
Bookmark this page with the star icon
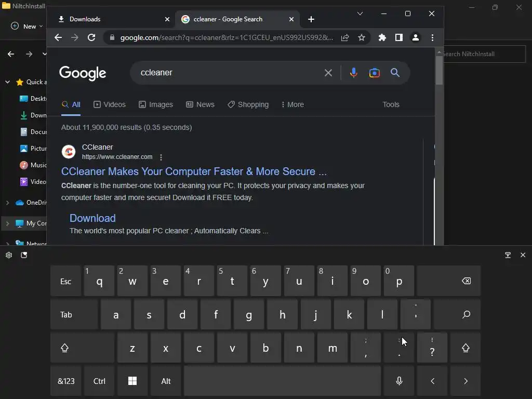(x=362, y=37)
